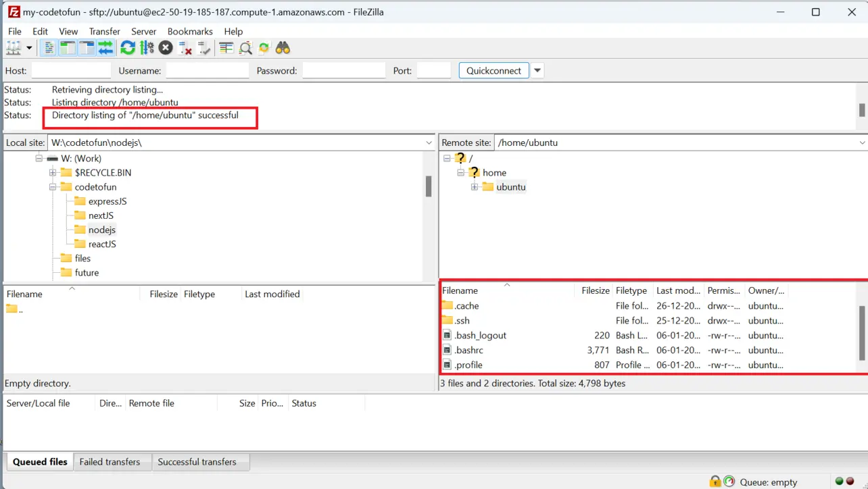Sort local files by Last modified column
The image size is (868, 489).
(x=272, y=294)
